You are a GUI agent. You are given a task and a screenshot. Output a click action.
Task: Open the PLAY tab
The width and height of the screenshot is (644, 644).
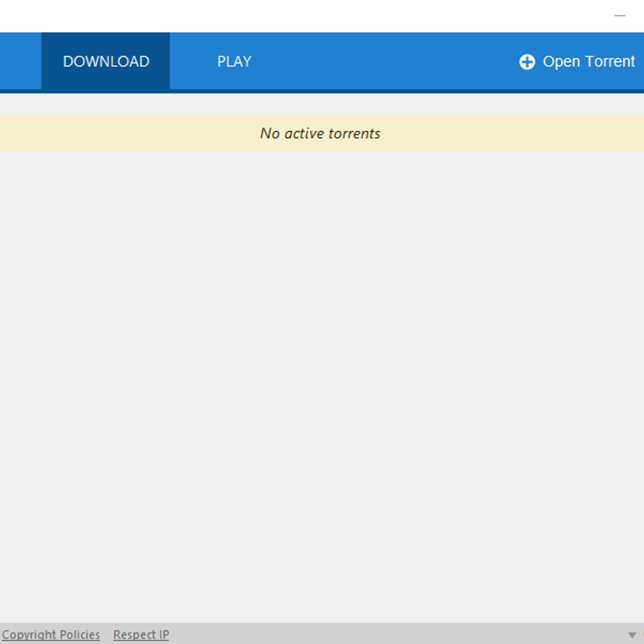234,61
